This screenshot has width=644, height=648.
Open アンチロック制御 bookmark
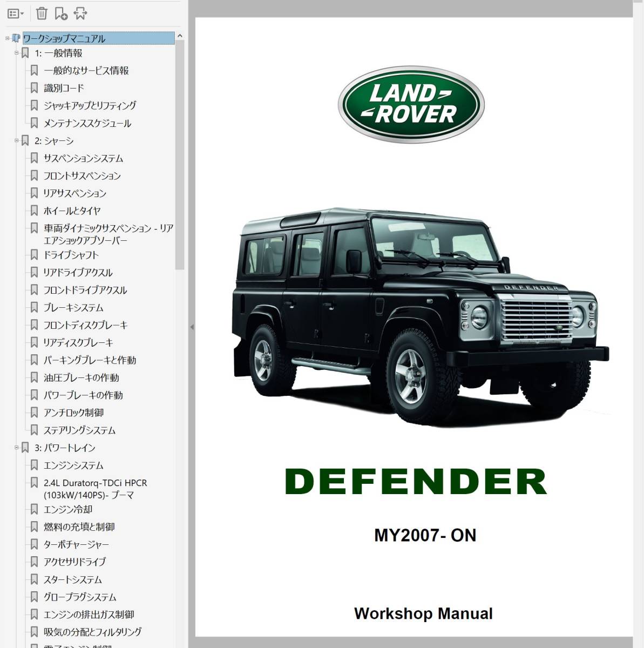pyautogui.click(x=74, y=413)
